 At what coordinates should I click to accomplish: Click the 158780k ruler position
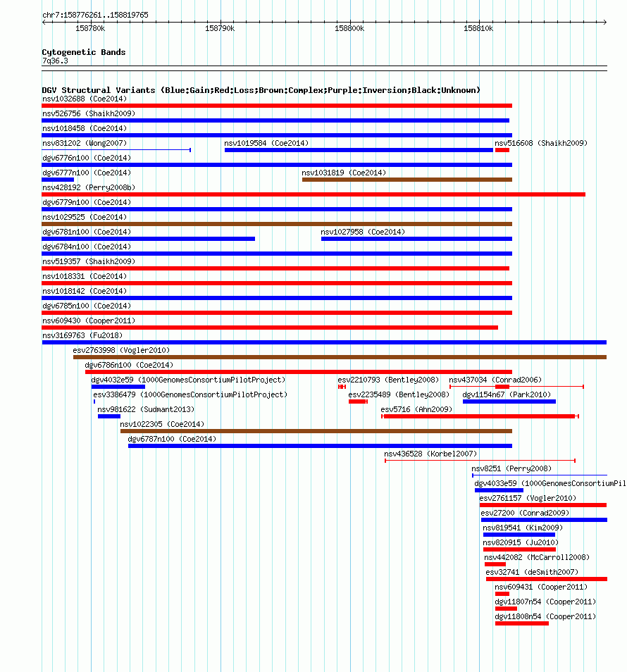[x=90, y=28]
